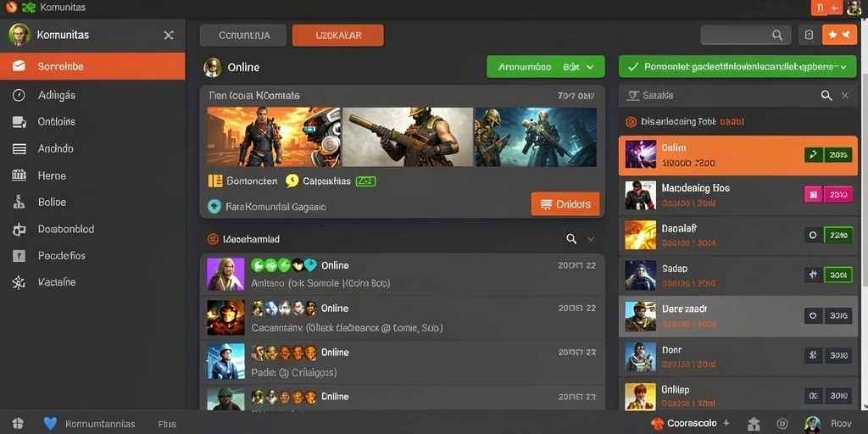This screenshot has height=434, width=868.
Task: Open the FareKomunitail Gagasic link
Action: tap(275, 207)
